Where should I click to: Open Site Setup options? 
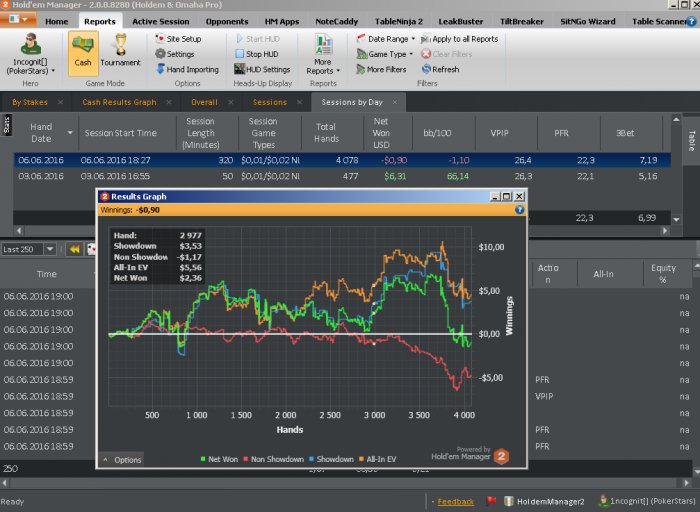tap(182, 39)
